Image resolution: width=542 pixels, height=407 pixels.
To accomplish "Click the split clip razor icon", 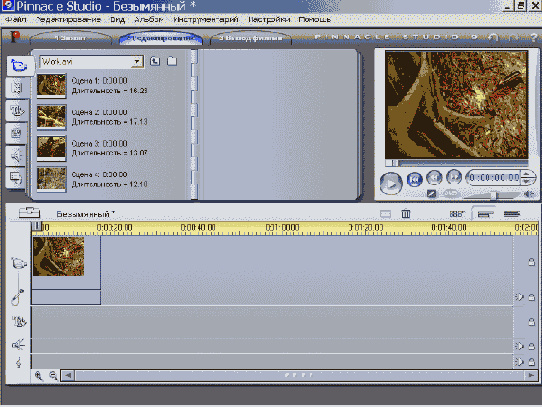I will [x=385, y=214].
